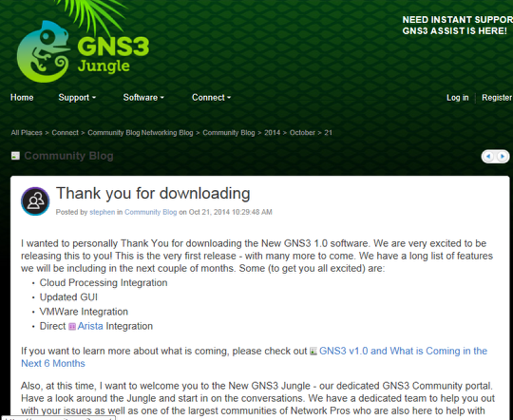Viewport: 513px width, 420px height.
Task: Click the author avatar icon
Action: coord(35,201)
